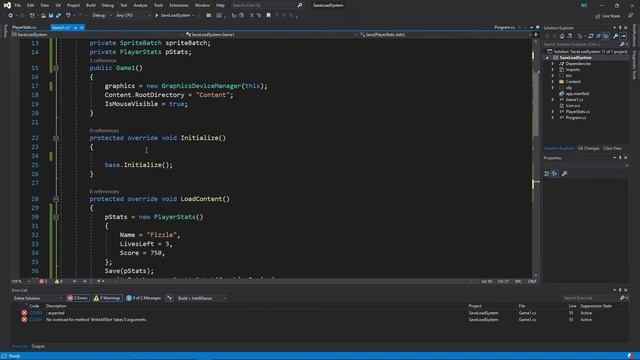Click the Solution Explorer home icon
This screenshot has width=640, height=360.
coord(562,36)
